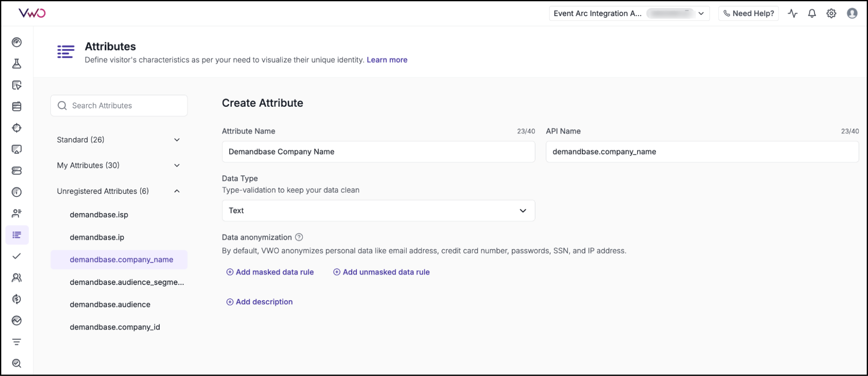The image size is (868, 376).
Task: Open the checkmark icon in sidebar
Action: (17, 256)
